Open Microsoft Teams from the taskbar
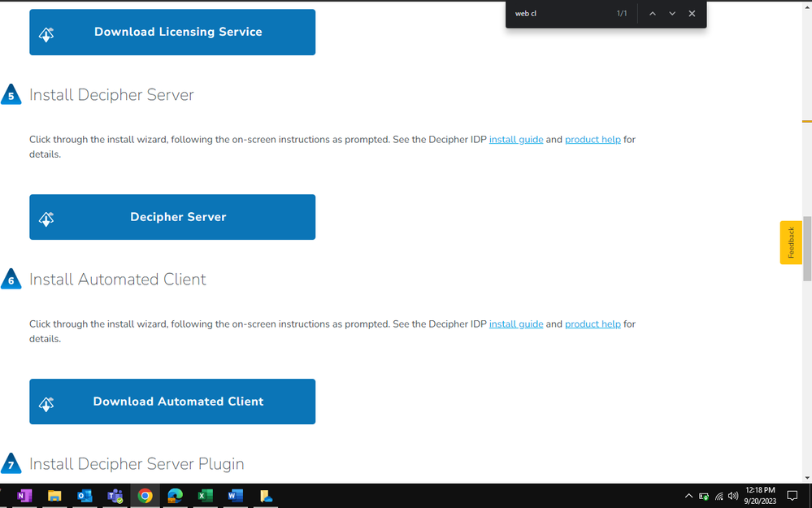Screen dimensions: 812x508 115,496
